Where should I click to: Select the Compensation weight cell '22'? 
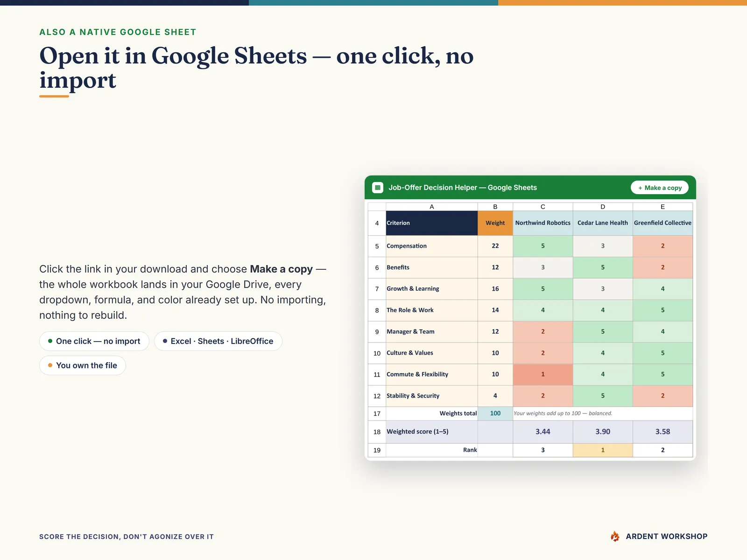pyautogui.click(x=495, y=246)
